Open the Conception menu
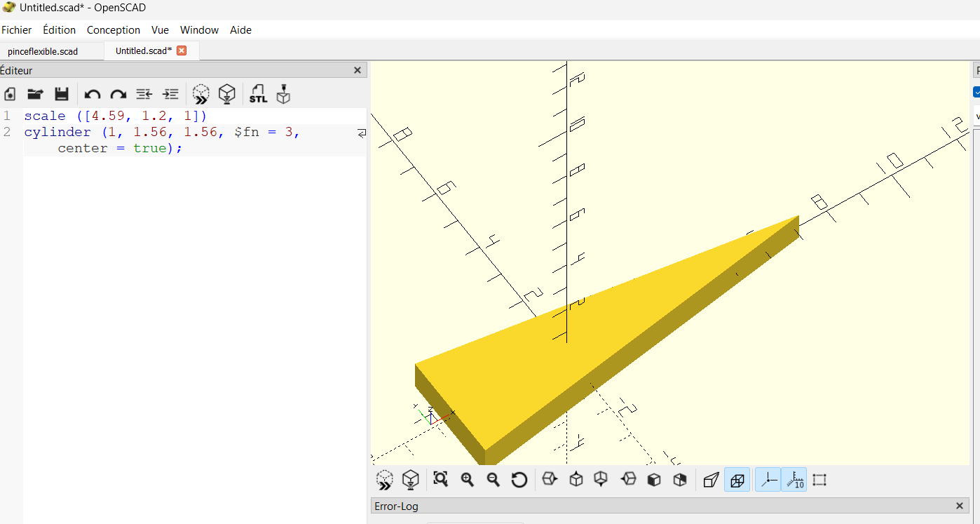Viewport: 980px width, 524px height. (x=114, y=30)
